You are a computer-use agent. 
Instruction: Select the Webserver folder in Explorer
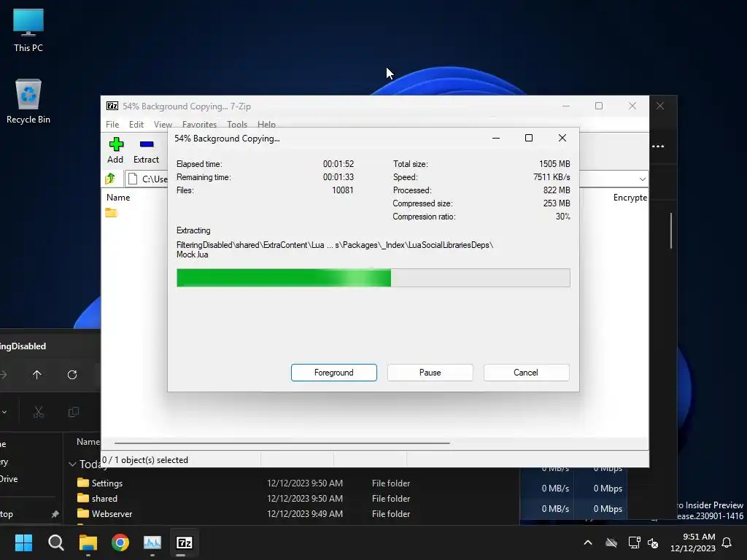(104, 513)
